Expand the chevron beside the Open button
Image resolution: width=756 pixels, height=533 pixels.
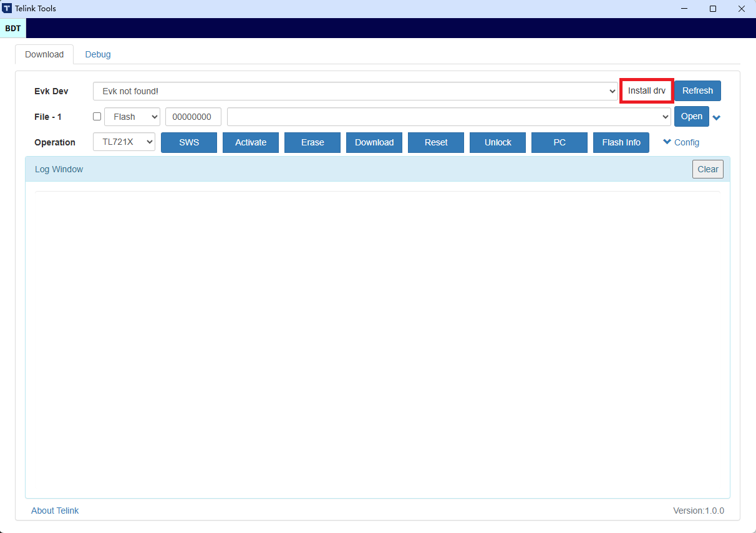(717, 118)
